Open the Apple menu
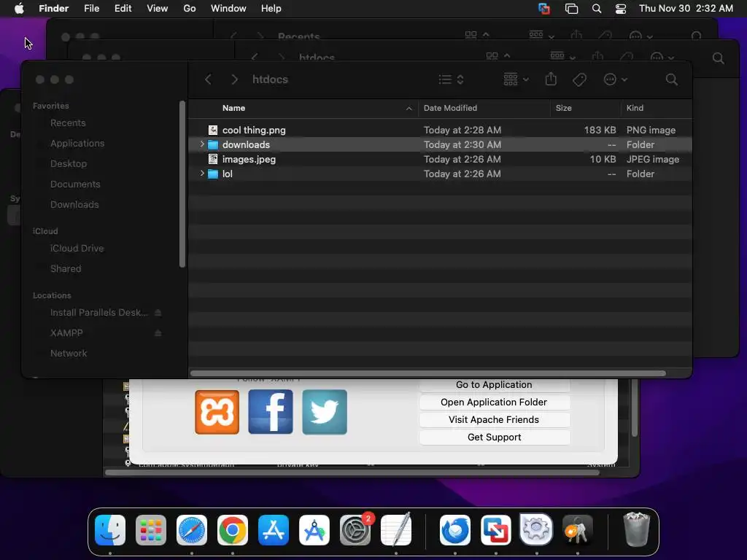The image size is (747, 560). pyautogui.click(x=19, y=9)
